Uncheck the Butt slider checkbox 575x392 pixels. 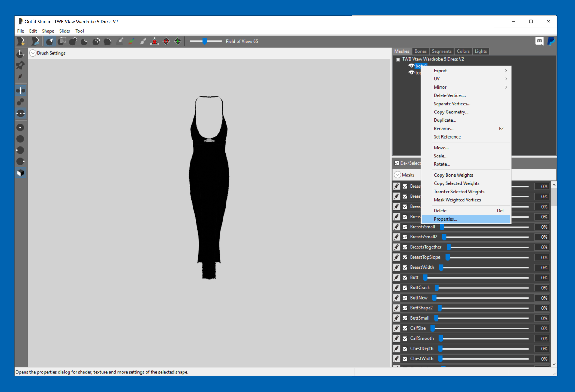(405, 278)
